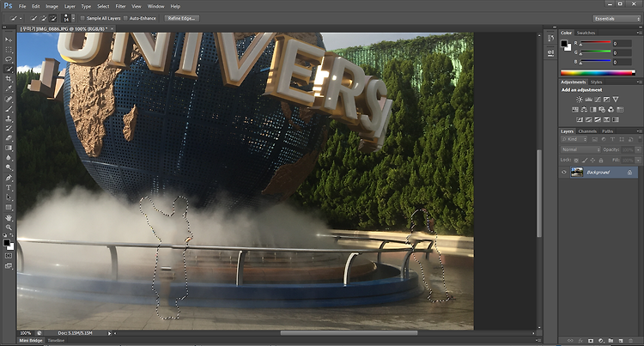This screenshot has height=346, width=644.
Task: Click the horizontal canvas scrollbar
Action: (349, 333)
